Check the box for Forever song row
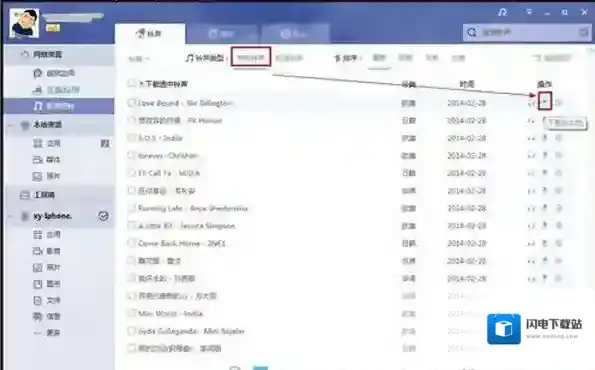Viewport: 595px width, 370px height. click(x=132, y=155)
